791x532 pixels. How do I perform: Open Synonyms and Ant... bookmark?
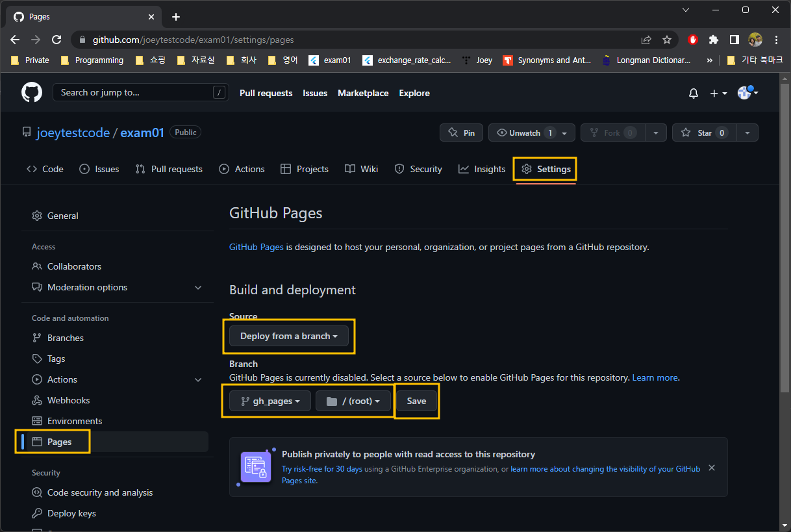pos(547,60)
